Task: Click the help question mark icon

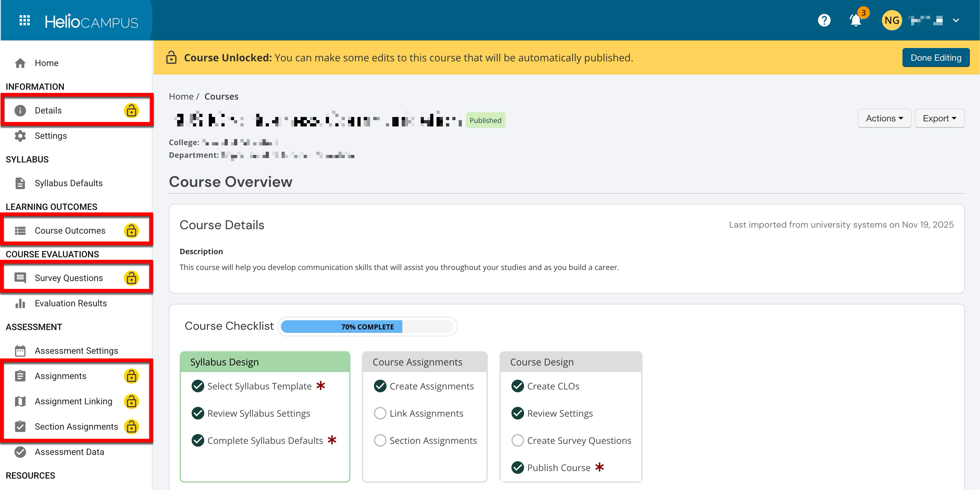Action: 824,20
